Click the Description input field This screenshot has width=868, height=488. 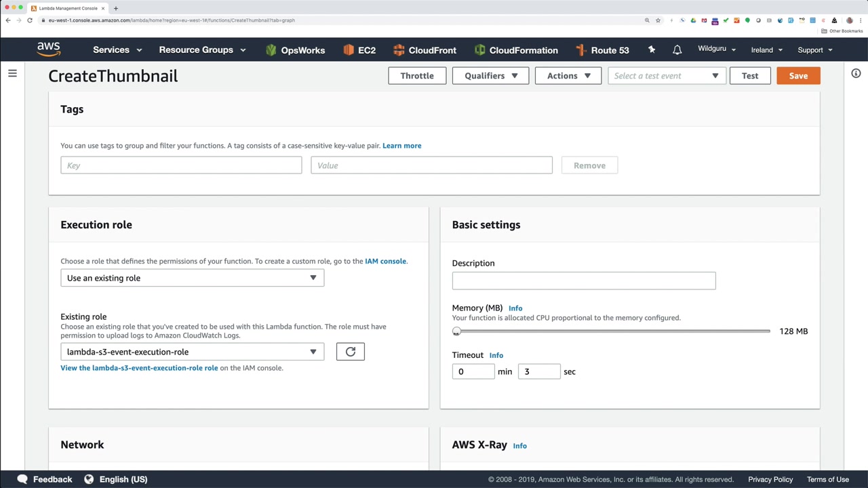click(584, 281)
